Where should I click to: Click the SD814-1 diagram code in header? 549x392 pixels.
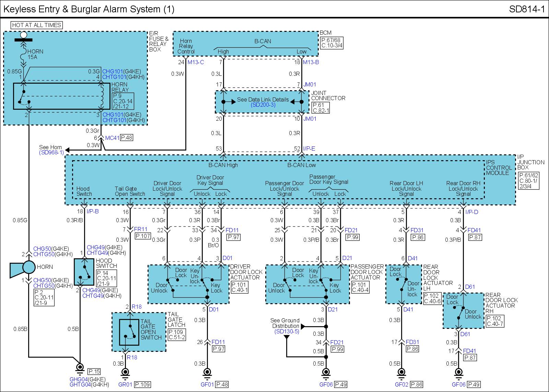[x=527, y=9]
